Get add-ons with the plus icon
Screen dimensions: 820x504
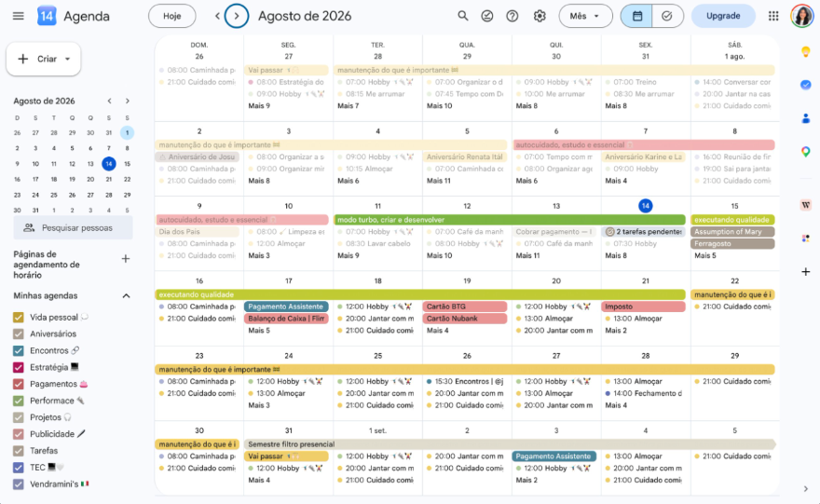tap(806, 272)
